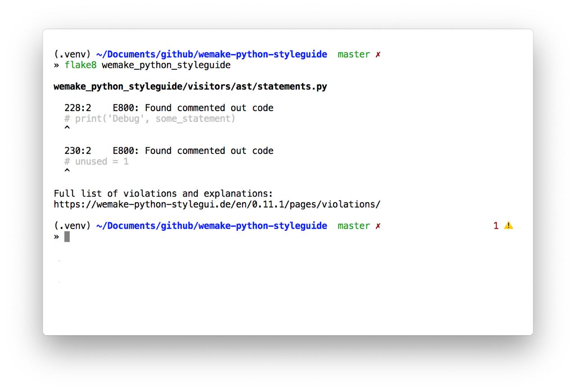Click E800 code on the 230:2 line

click(x=126, y=151)
